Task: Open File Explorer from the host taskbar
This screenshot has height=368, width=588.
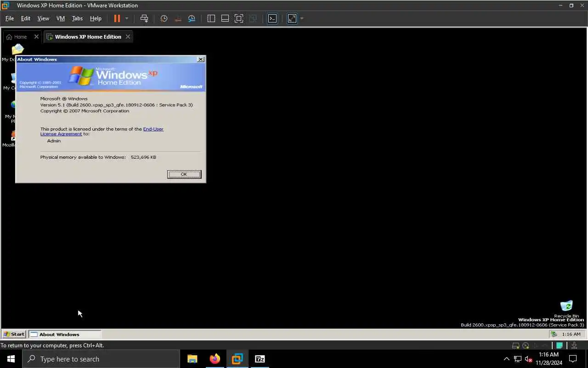Action: click(x=192, y=359)
